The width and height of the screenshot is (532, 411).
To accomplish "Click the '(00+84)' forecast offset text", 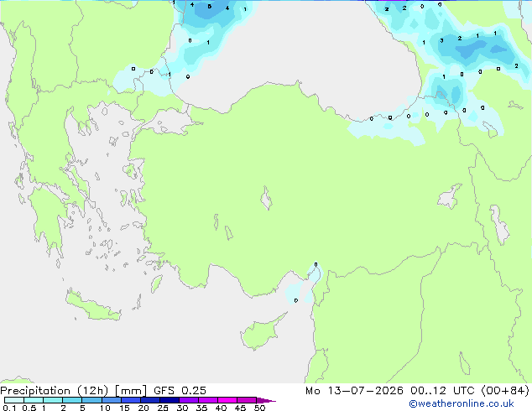I will tap(505, 391).
